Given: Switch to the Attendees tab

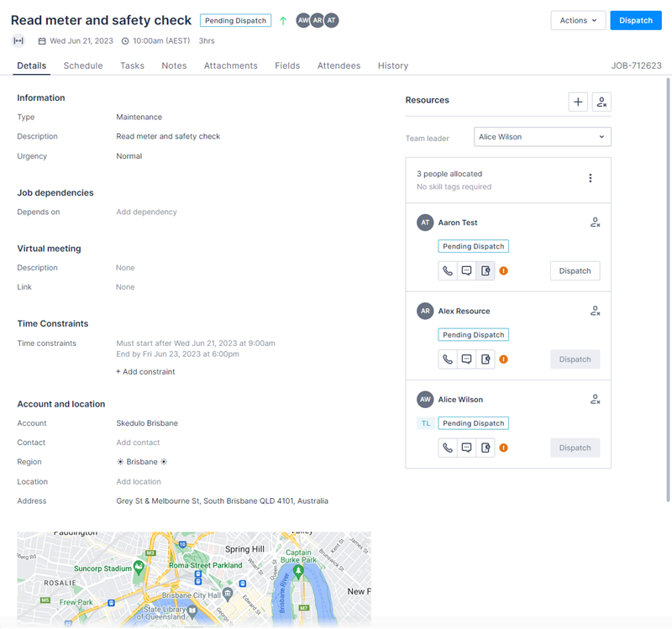Looking at the screenshot, I should (339, 66).
